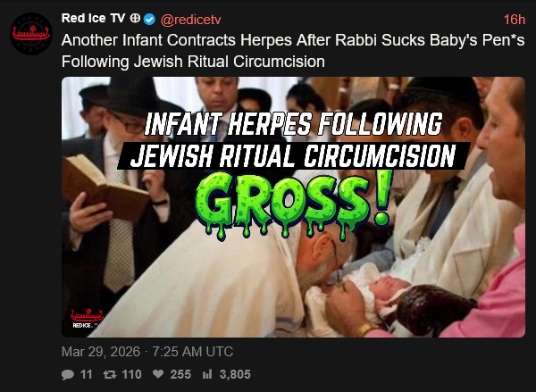Screen dimensions: 536x392
Task: Click the reply speech bubble icon
Action: [68, 374]
